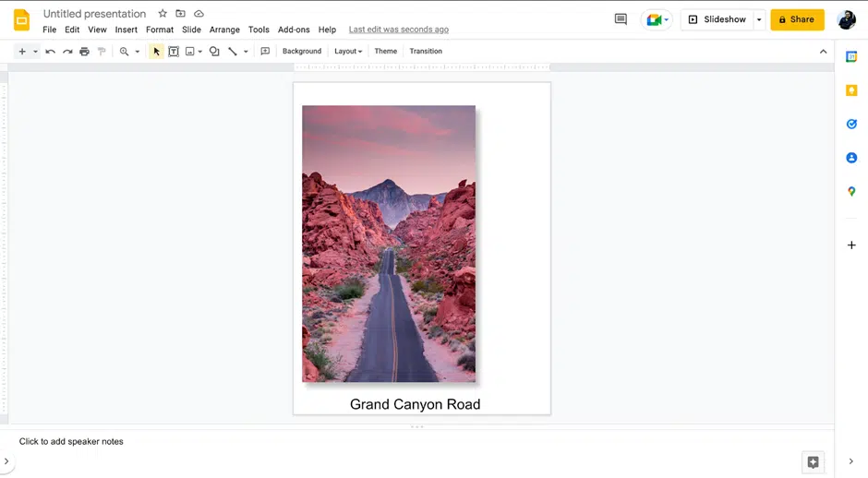Star the Untitled presentation
The image size is (868, 478).
[163, 14]
